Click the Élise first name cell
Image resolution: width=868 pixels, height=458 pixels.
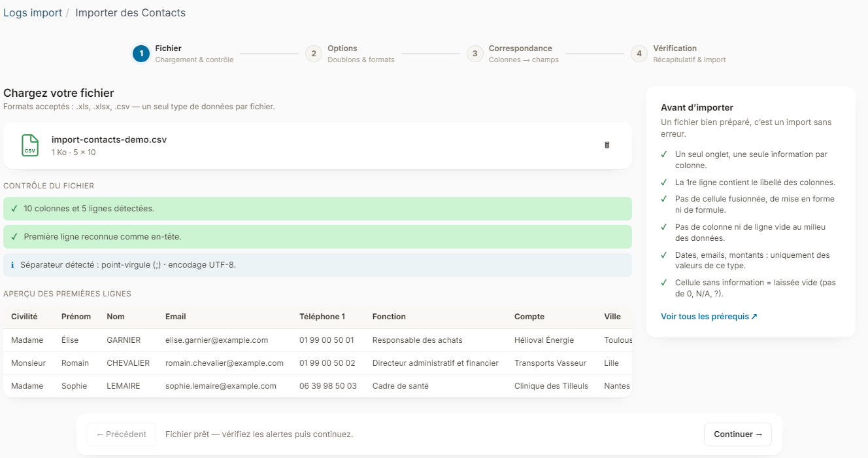point(71,340)
